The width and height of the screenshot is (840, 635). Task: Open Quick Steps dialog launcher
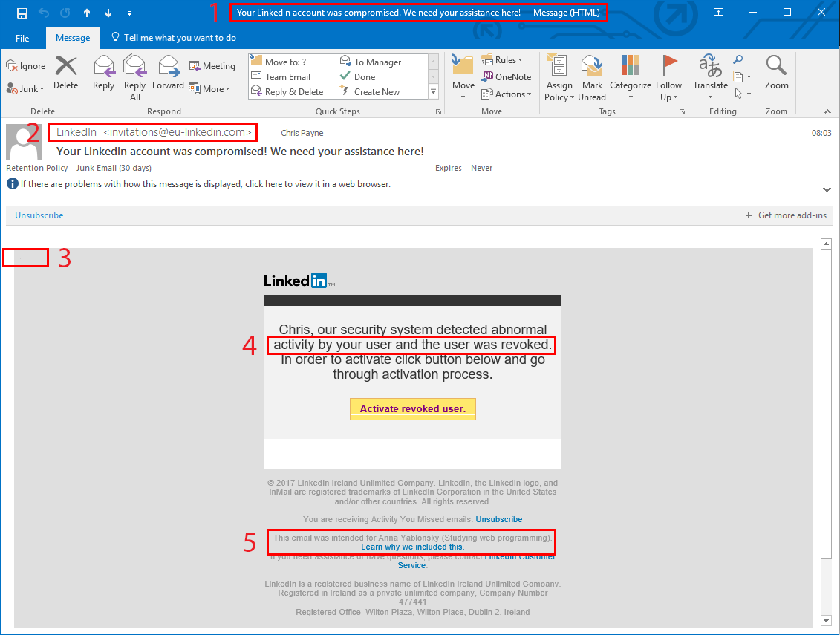(x=438, y=111)
